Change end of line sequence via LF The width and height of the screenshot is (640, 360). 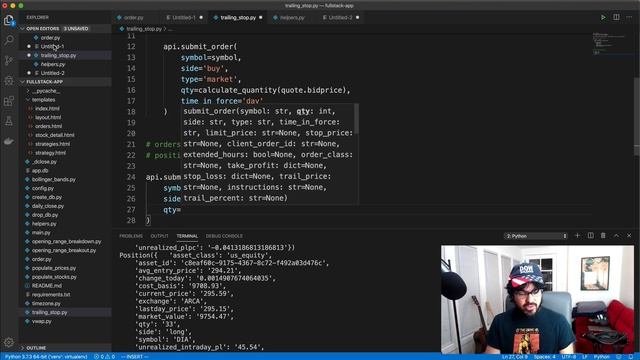[584, 357]
